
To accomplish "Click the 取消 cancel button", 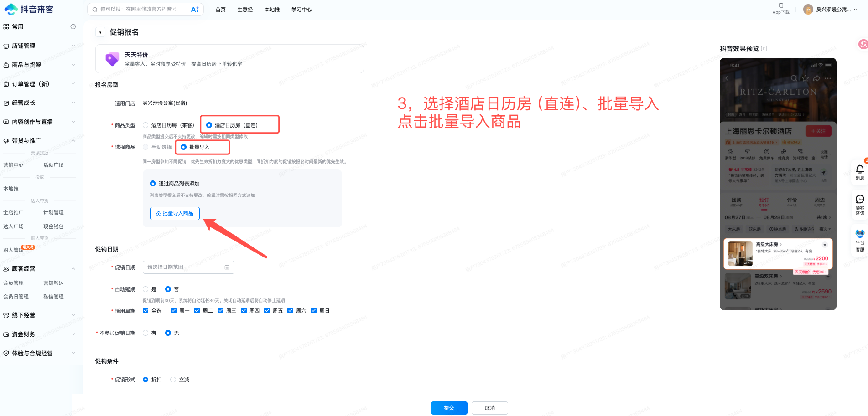I will pyautogui.click(x=490, y=408).
